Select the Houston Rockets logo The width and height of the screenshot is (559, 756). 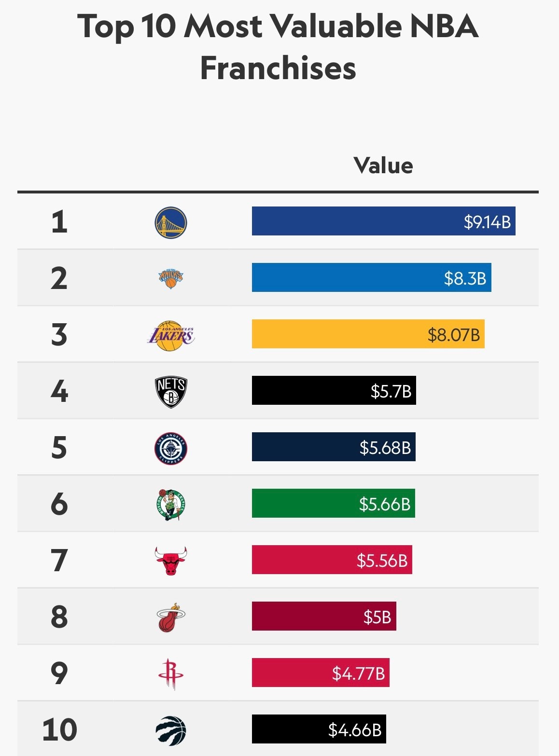click(x=171, y=674)
